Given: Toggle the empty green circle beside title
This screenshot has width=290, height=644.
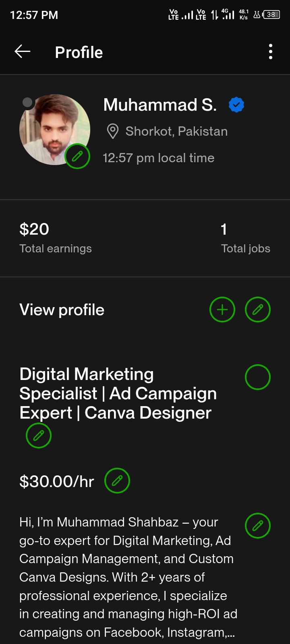Looking at the screenshot, I should click(x=258, y=377).
